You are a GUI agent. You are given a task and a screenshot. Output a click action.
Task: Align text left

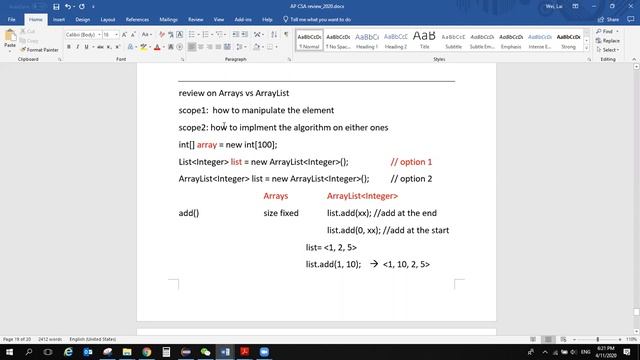(191, 47)
